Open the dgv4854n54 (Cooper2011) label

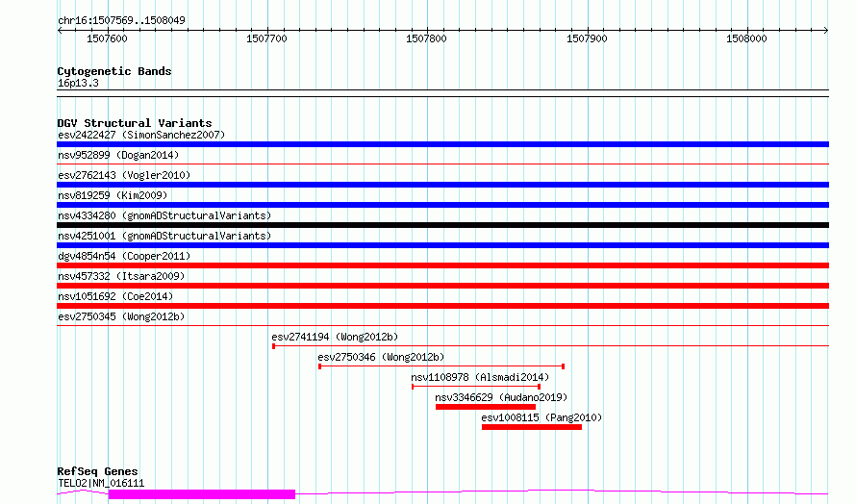pos(124,256)
